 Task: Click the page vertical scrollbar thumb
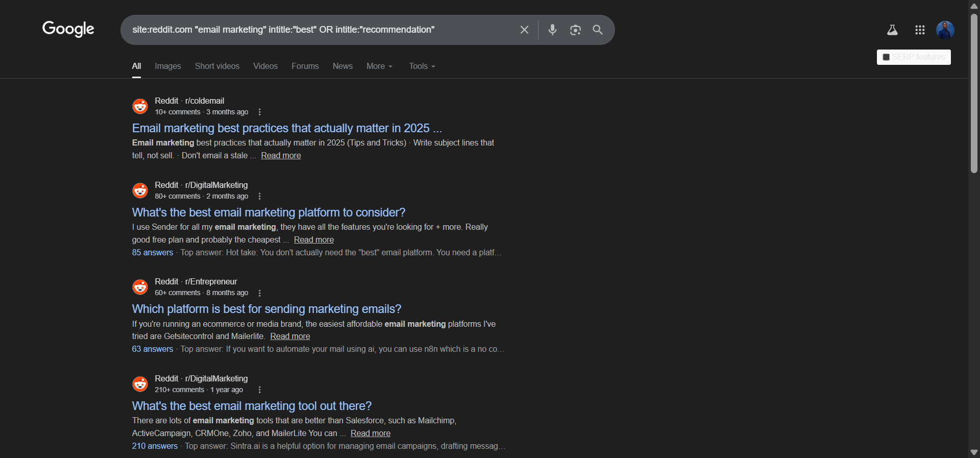[974, 93]
